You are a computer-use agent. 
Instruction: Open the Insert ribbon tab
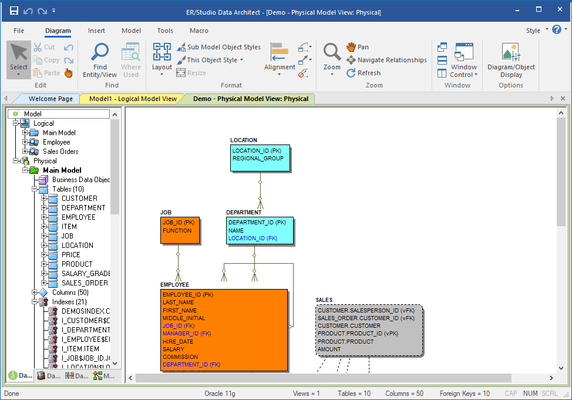pos(96,31)
